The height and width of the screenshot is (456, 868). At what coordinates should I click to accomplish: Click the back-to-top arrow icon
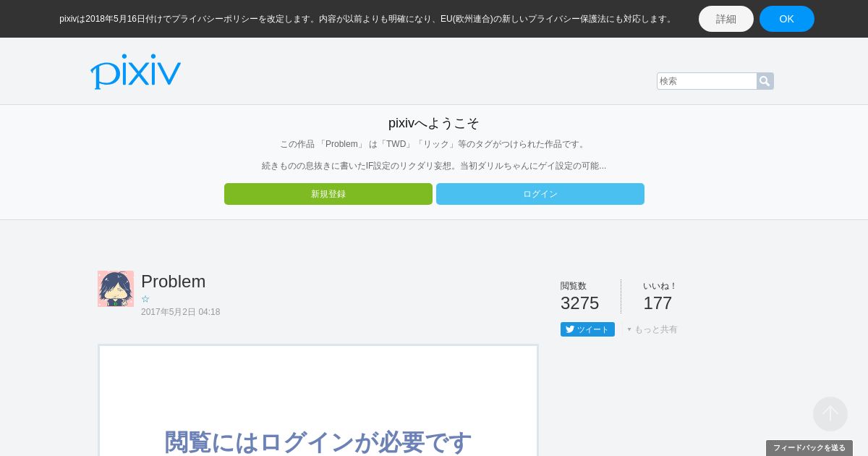pyautogui.click(x=830, y=414)
